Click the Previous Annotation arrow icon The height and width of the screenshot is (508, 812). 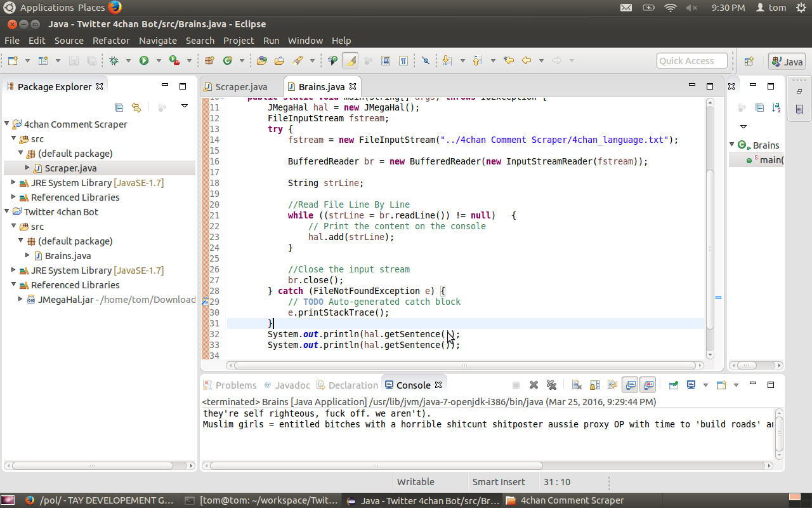pyautogui.click(x=477, y=60)
